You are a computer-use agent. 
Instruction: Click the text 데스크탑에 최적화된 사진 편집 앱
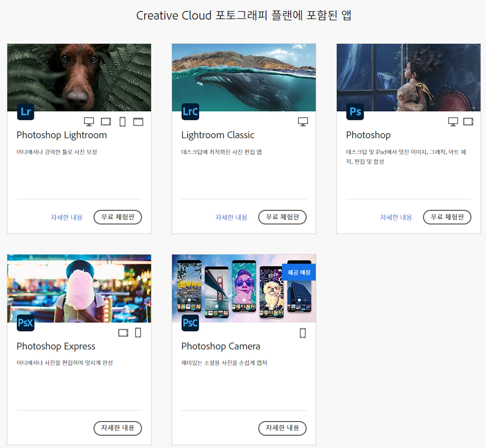[x=222, y=152]
